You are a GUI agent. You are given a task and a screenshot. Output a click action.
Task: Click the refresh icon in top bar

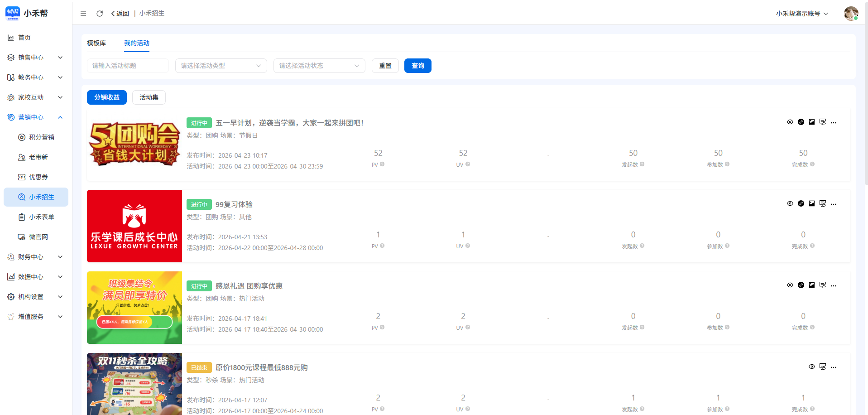coord(100,14)
